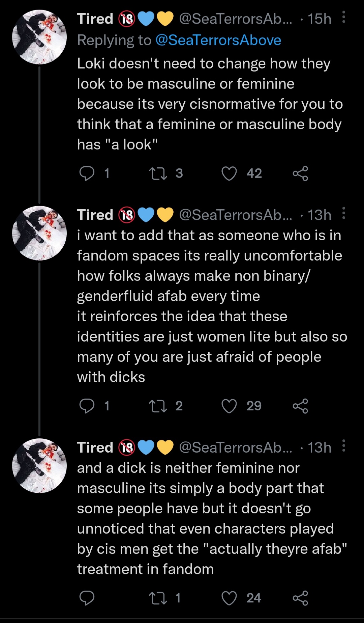
Task: Tap the avatar beside the fandom spaces tweet
Action: click(39, 233)
